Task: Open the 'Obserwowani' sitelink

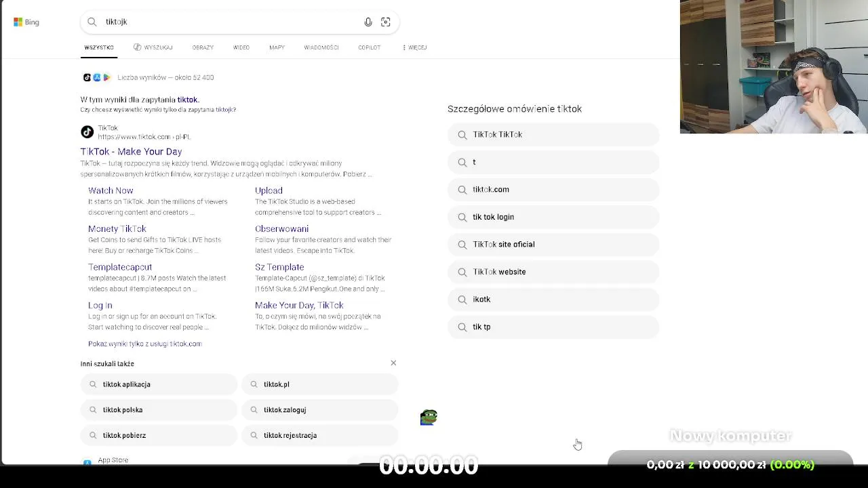Action: click(x=281, y=229)
